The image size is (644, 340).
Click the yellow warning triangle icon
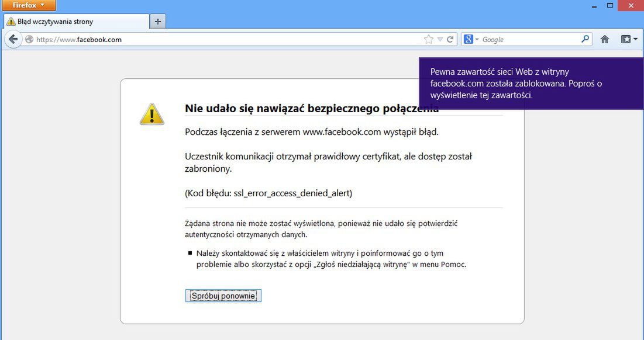(152, 114)
